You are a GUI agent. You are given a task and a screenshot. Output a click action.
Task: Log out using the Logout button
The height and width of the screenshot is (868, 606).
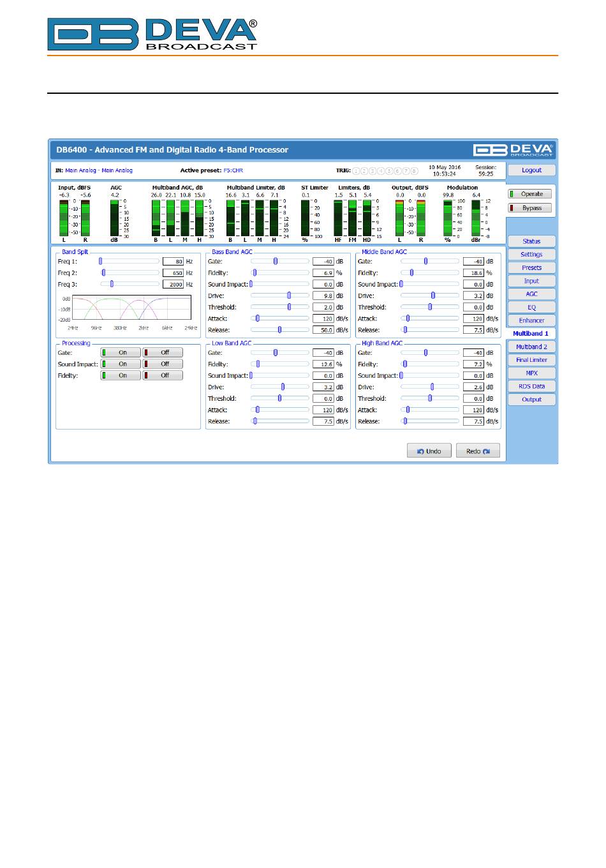(531, 170)
